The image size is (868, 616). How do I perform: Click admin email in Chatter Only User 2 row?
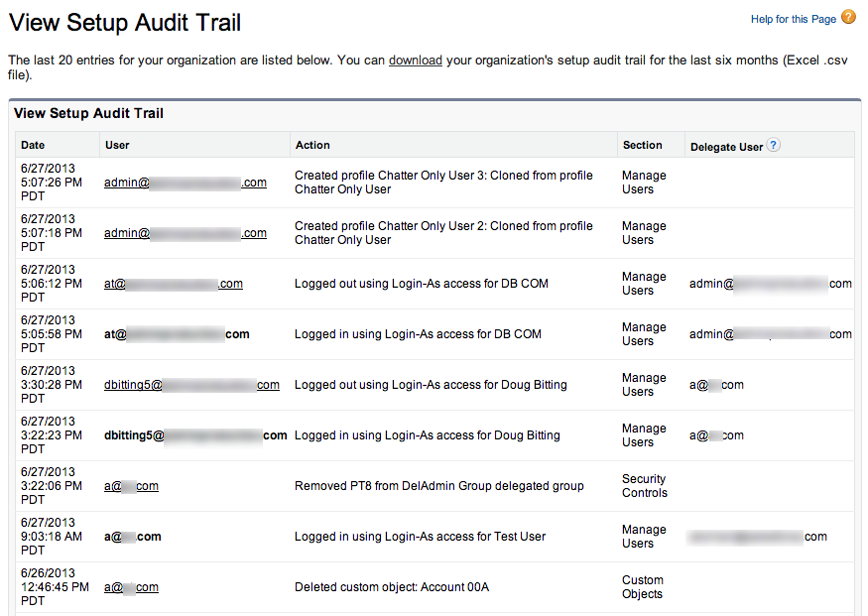click(185, 233)
